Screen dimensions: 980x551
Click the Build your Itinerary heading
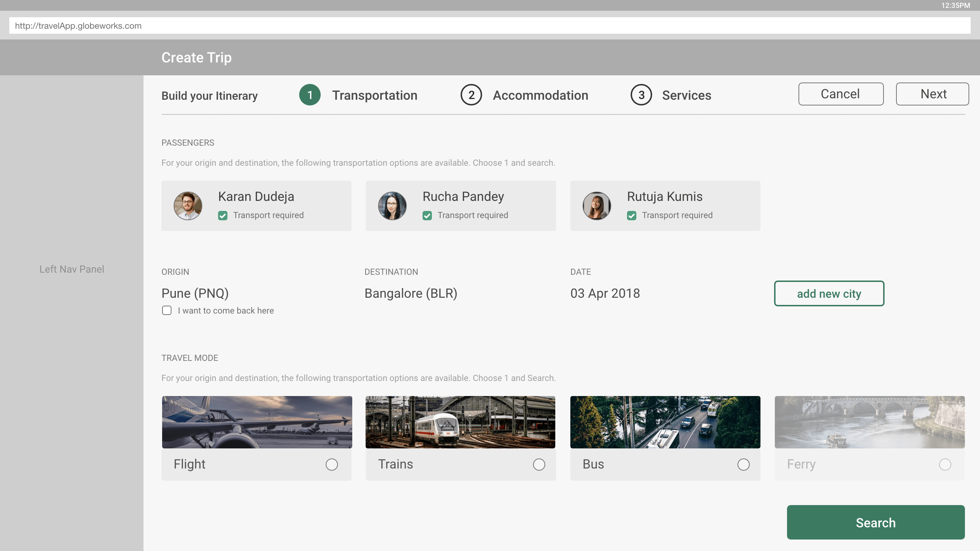click(209, 95)
